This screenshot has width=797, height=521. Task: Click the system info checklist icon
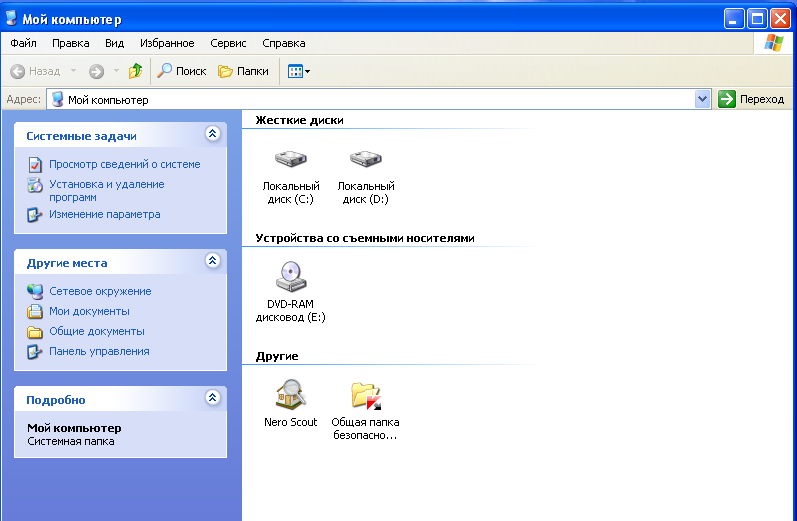pyautogui.click(x=35, y=165)
